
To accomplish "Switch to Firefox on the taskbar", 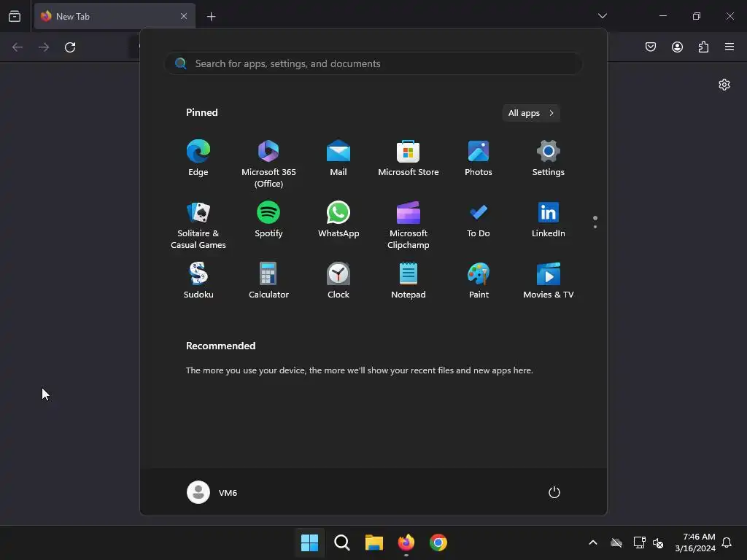I will [x=406, y=542].
